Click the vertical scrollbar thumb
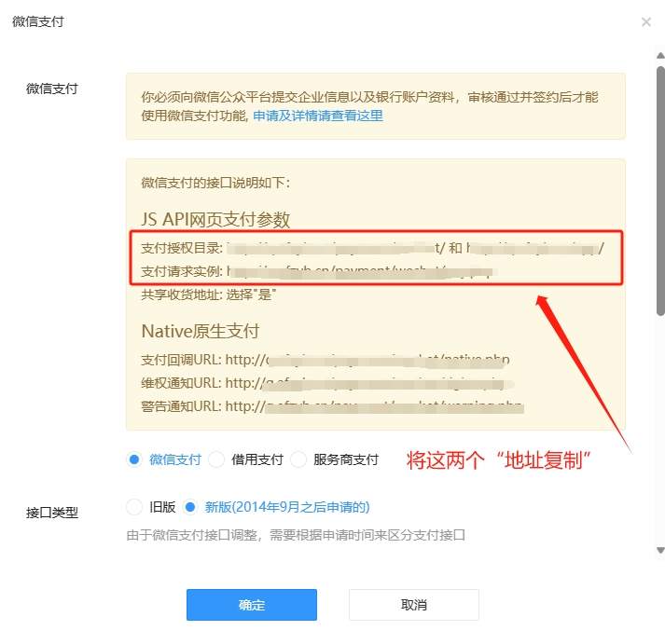 (660, 191)
